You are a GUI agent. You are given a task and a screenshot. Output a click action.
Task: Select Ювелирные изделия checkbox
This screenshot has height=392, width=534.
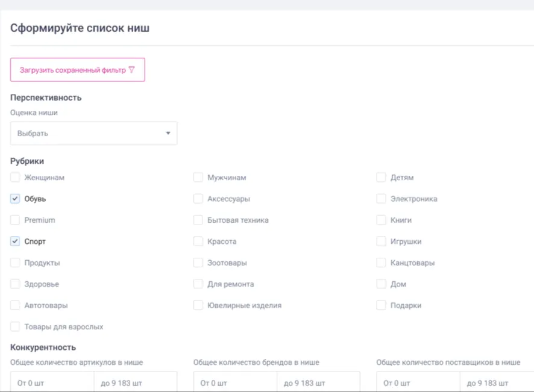pos(198,305)
